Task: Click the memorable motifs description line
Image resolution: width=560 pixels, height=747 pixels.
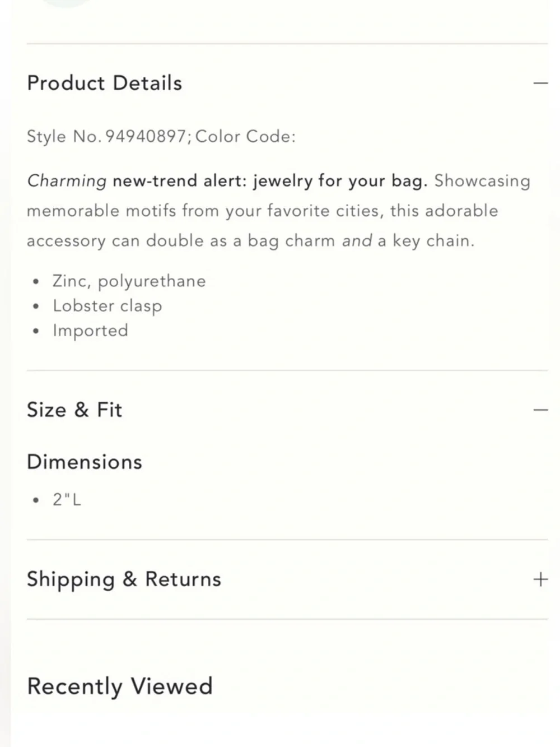Action: click(x=263, y=211)
